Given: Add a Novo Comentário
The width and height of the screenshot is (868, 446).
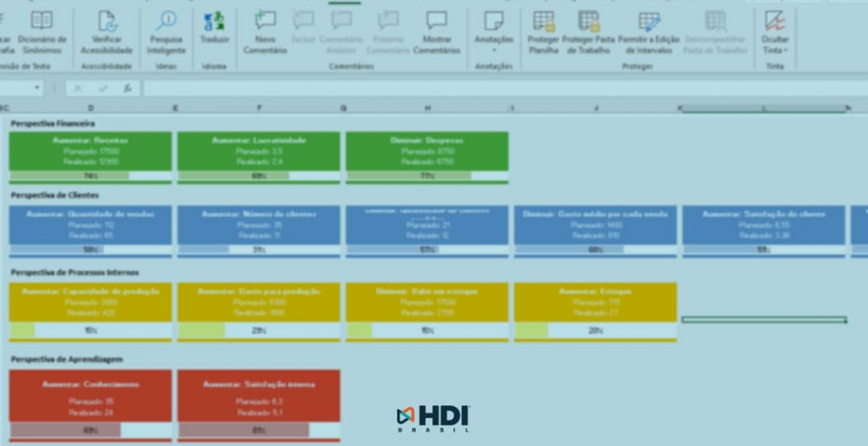Looking at the screenshot, I should click(x=265, y=33).
